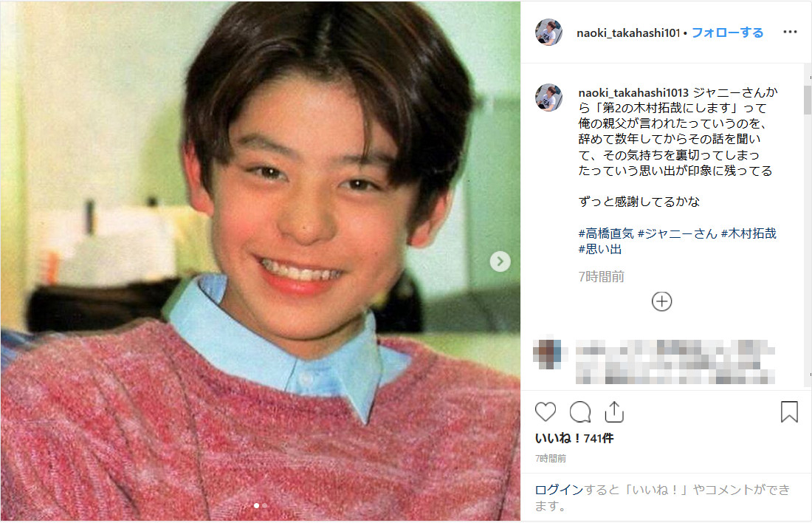Image resolution: width=812 pixels, height=523 pixels.
Task: Open the #ジャニーさん hashtag
Action: point(678,233)
